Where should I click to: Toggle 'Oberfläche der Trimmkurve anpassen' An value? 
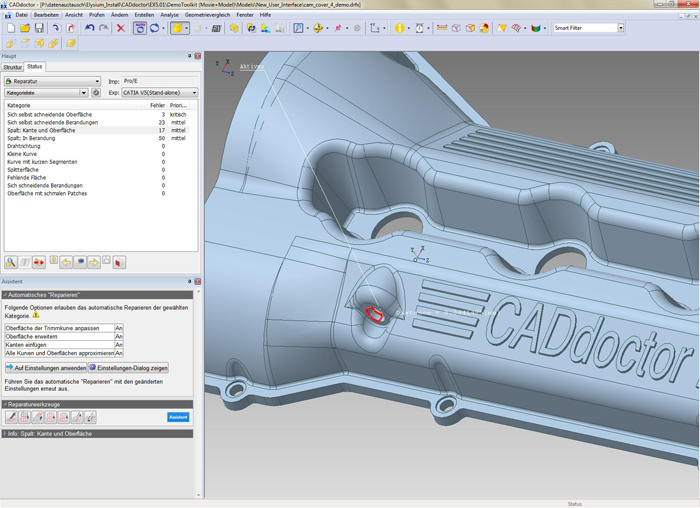click(119, 327)
